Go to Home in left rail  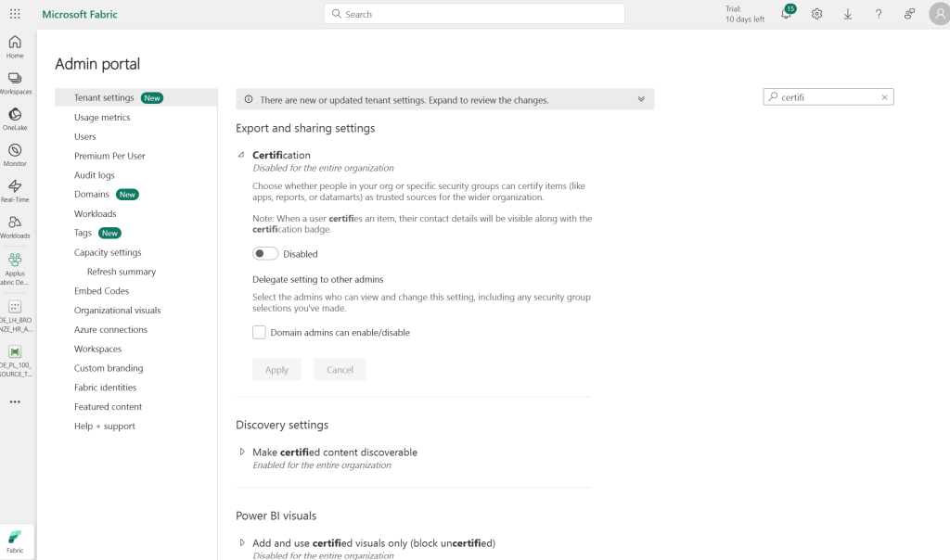15,46
